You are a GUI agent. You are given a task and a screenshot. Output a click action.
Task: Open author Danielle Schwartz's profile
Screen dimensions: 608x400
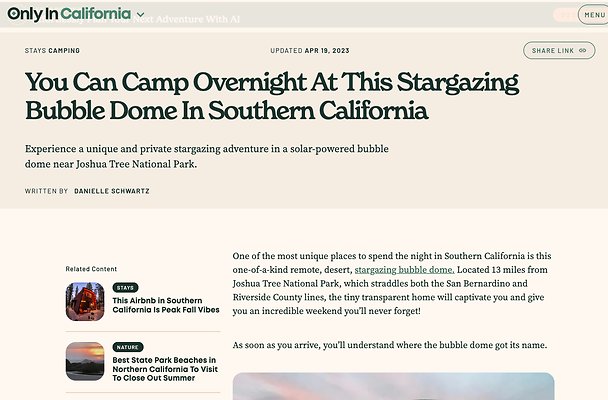[x=112, y=191]
